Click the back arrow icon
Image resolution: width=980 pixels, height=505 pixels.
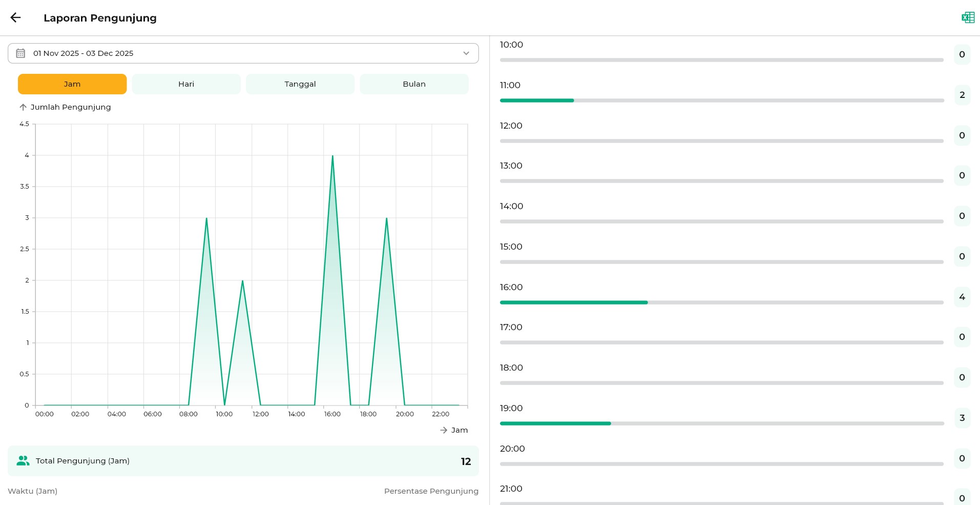click(15, 18)
